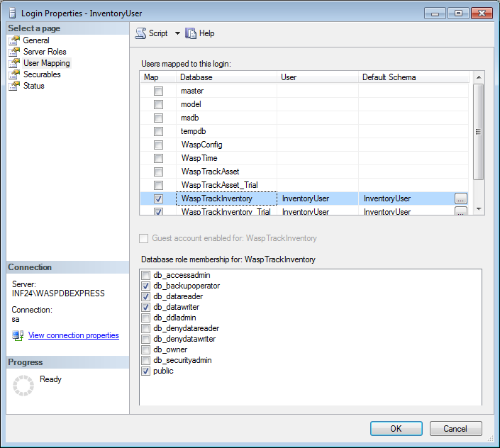Click the Map column header

tap(158, 77)
